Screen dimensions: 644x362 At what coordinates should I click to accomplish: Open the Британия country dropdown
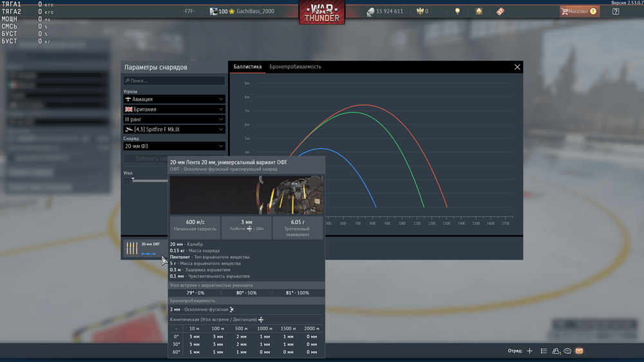(174, 110)
